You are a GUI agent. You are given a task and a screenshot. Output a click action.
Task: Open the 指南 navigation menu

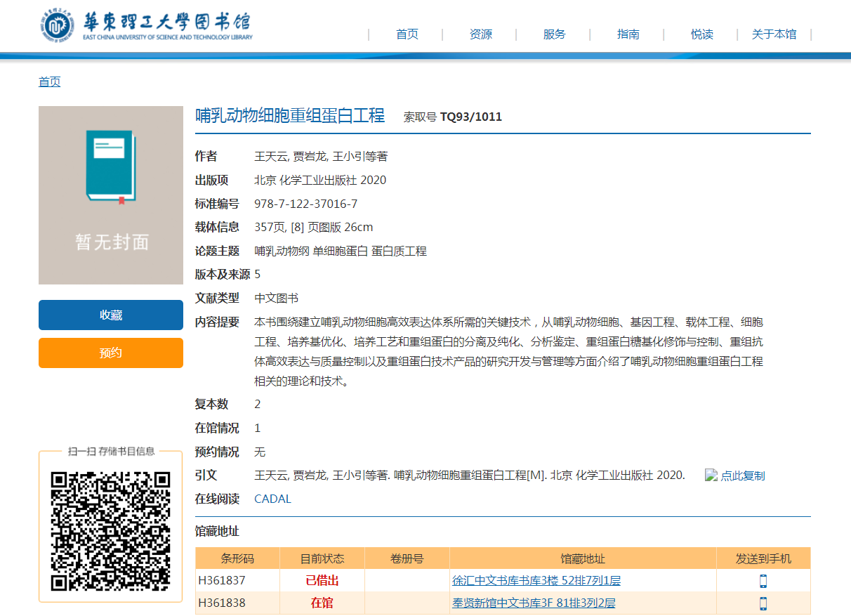[628, 34]
